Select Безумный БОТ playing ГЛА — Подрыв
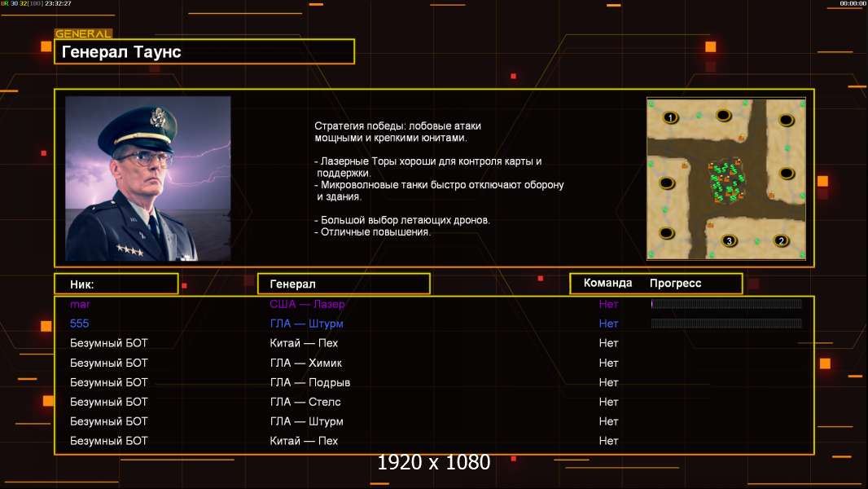Screen dimensions: 868x489 (x=108, y=382)
